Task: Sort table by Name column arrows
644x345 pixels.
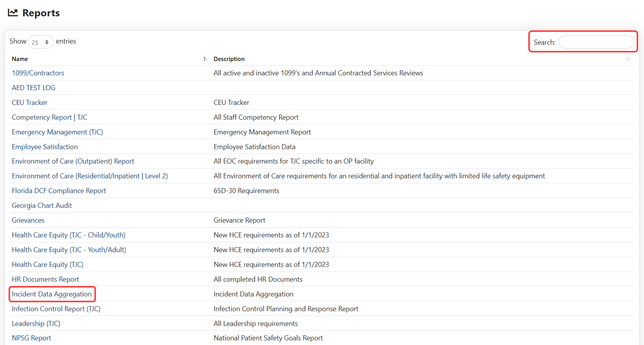Action: (205, 59)
